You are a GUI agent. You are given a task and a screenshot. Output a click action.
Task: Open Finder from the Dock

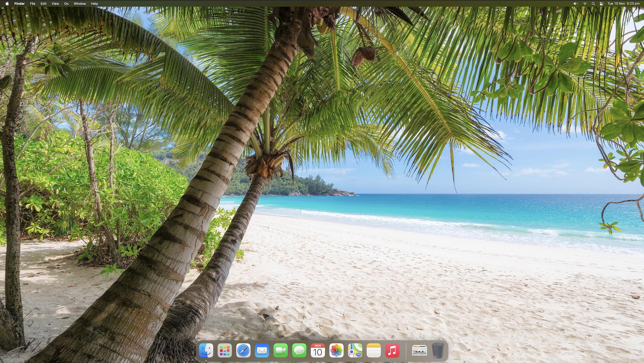tap(206, 350)
